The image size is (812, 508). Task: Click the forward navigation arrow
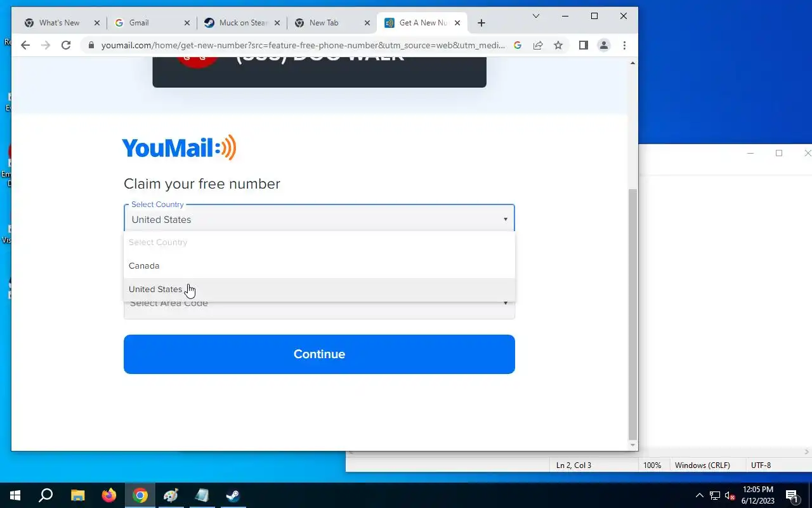pyautogui.click(x=45, y=45)
